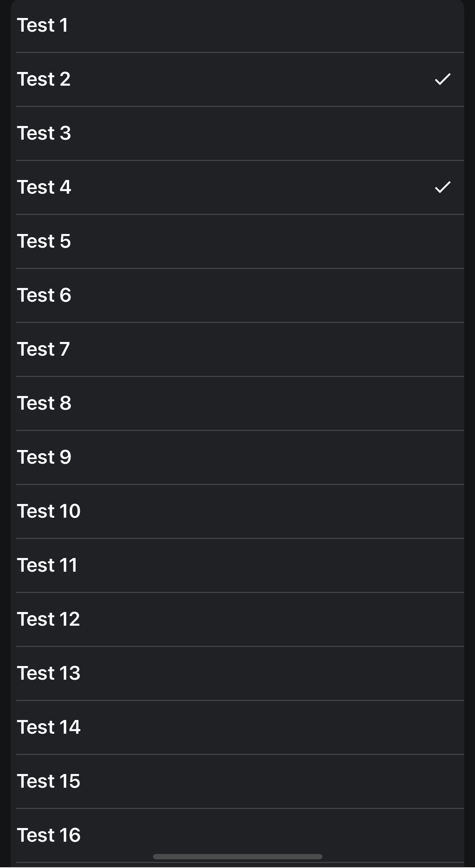Screen dimensions: 475x868
Task: Click the home indicator bar
Action: [x=237, y=856]
